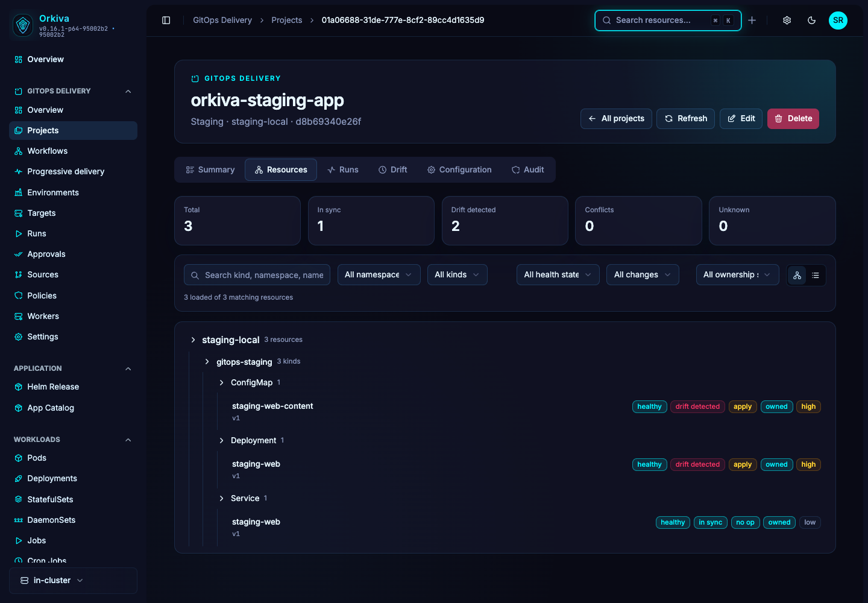Switch to the Configuration tab
The width and height of the screenshot is (868, 603).
point(459,170)
